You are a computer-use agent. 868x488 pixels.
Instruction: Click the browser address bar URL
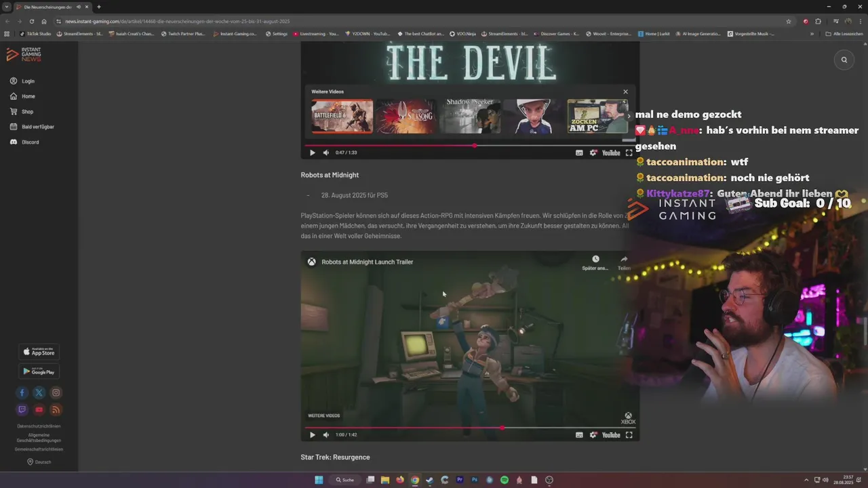click(177, 21)
